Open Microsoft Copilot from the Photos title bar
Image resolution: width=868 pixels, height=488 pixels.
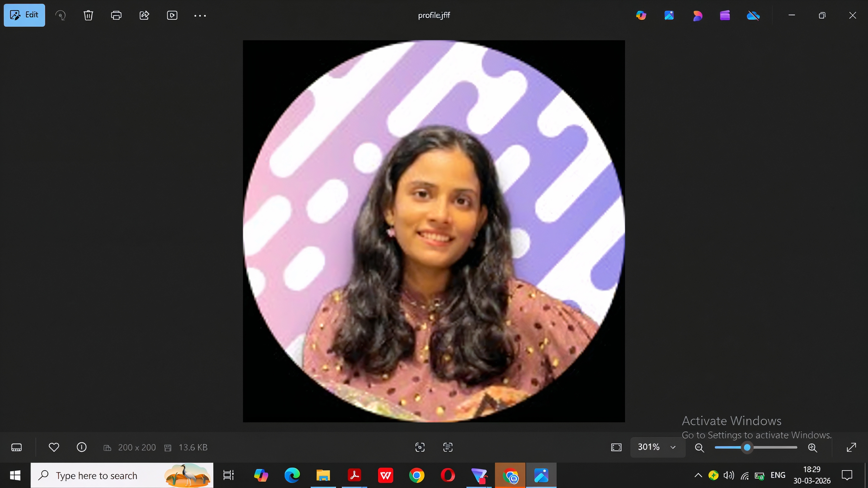click(641, 15)
